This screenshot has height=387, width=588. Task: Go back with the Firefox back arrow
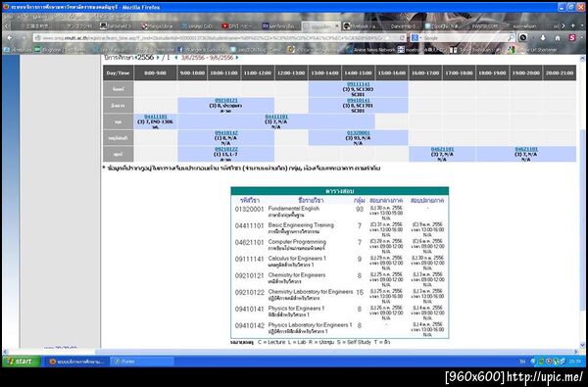coord(10,38)
